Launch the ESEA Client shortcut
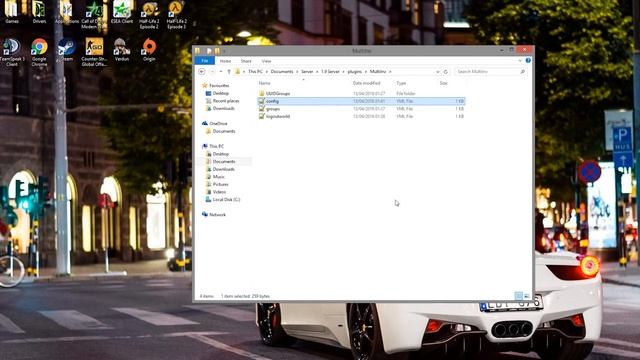 pos(122,12)
